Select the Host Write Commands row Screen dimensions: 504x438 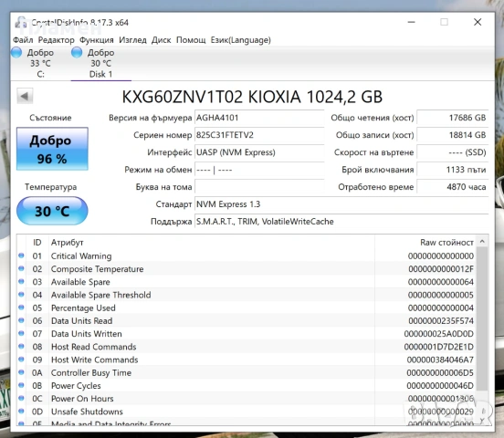[247, 360]
